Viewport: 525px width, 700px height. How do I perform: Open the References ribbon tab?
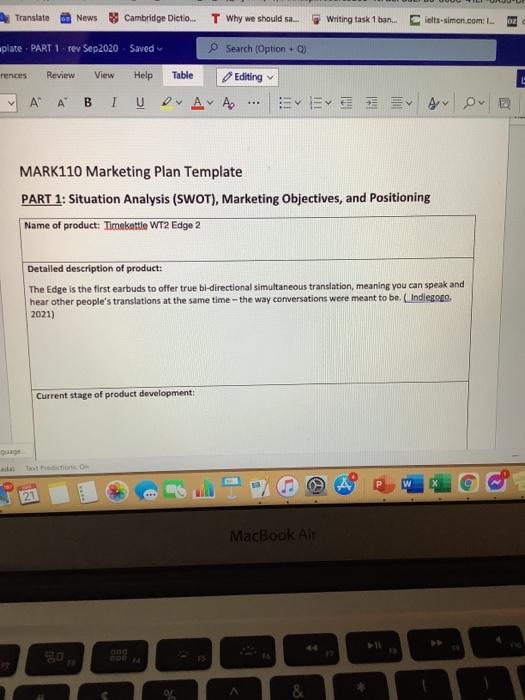(13, 75)
